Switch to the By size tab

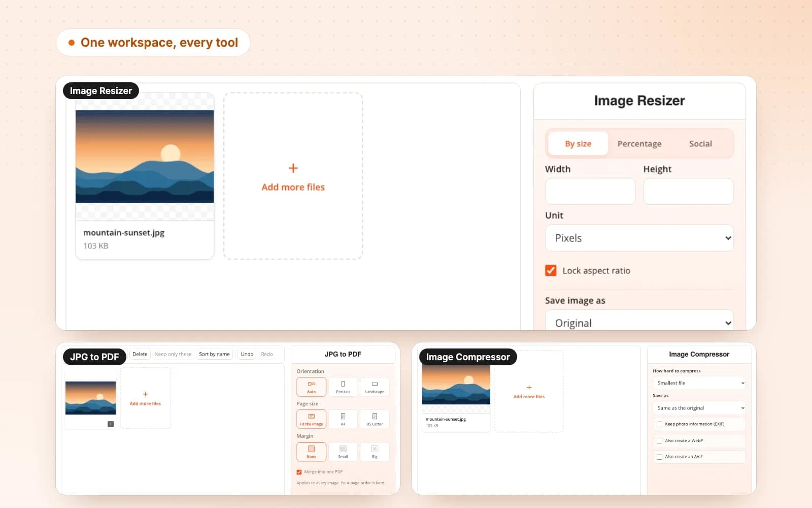[x=578, y=144]
